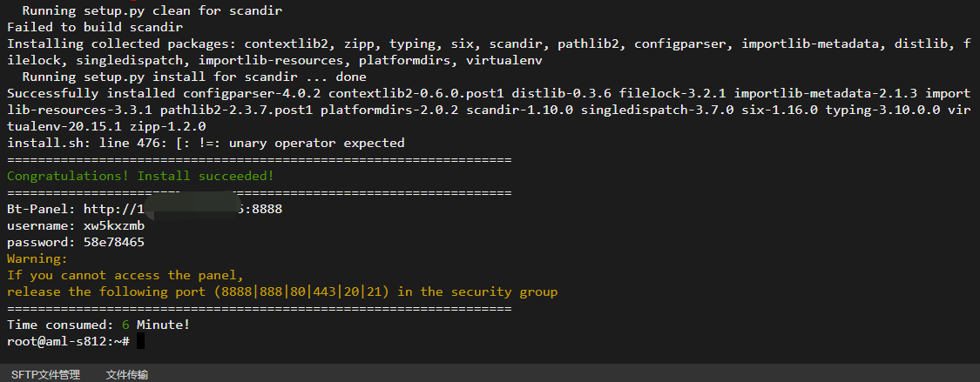Click the Running setup.py install for scandir line
Screen dimensions: 980x382
194,77
